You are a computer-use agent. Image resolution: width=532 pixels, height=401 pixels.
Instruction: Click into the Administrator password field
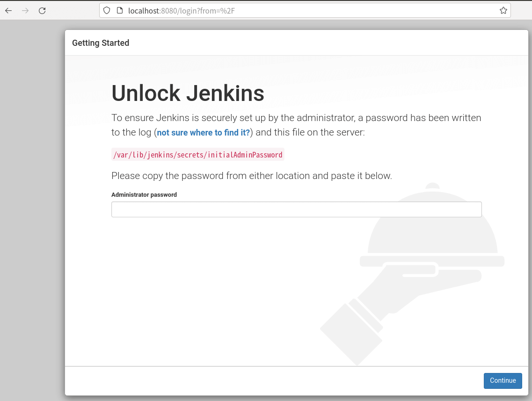pyautogui.click(x=296, y=209)
